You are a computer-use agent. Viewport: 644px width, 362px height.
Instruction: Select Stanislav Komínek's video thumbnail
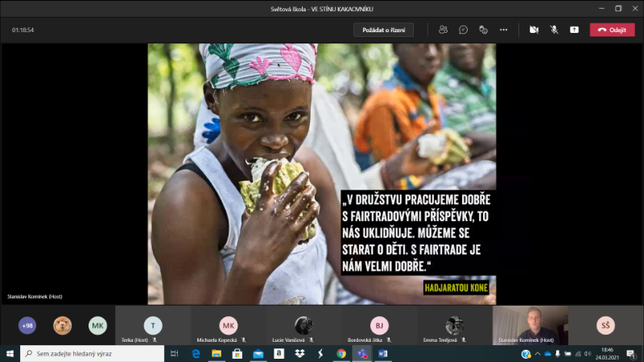pyautogui.click(x=530, y=325)
